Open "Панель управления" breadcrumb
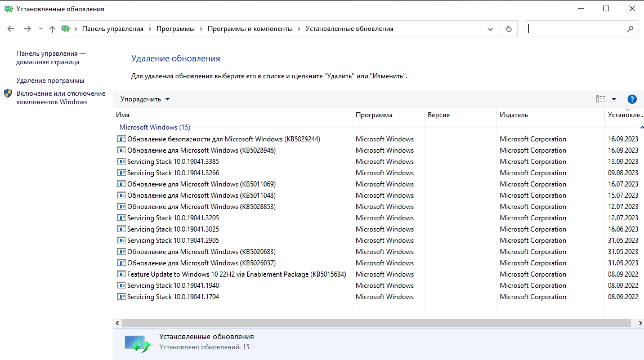This screenshot has height=360, width=644. click(113, 29)
